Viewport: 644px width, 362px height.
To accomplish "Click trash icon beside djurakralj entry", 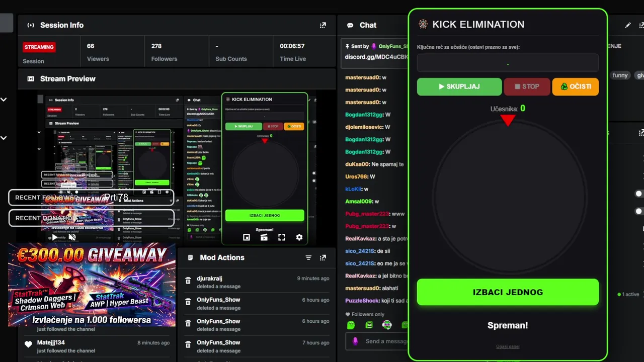I will [x=188, y=281].
